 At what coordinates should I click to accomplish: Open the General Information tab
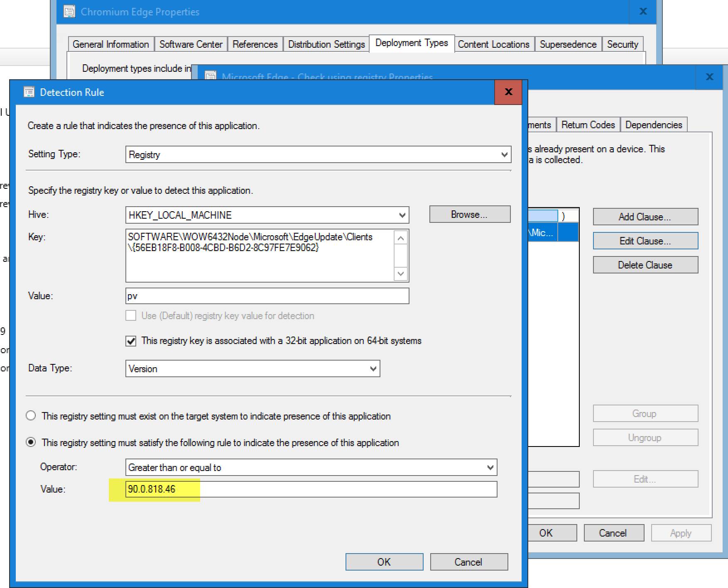click(111, 44)
